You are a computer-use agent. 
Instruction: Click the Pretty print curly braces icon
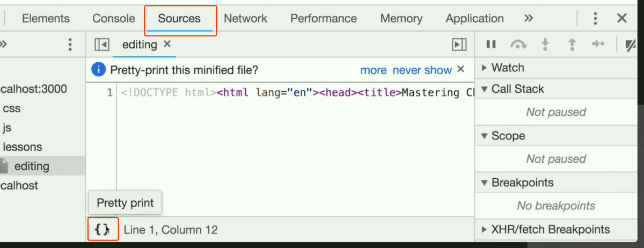[102, 229]
